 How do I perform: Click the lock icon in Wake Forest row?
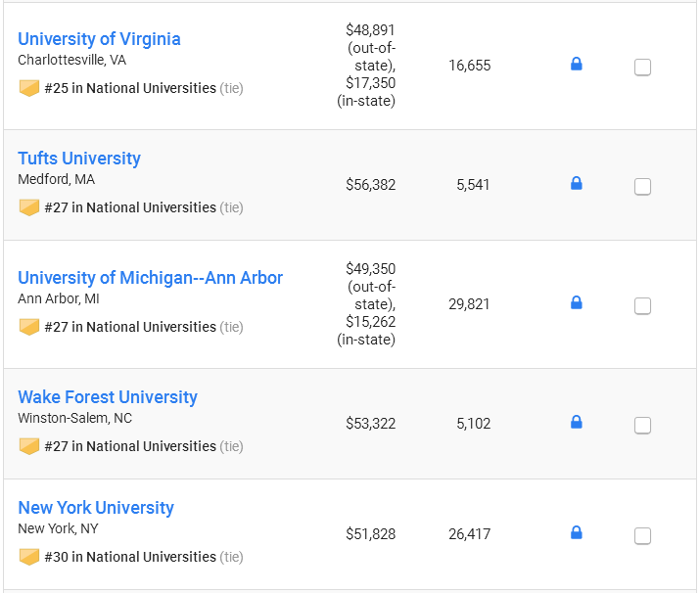point(577,422)
